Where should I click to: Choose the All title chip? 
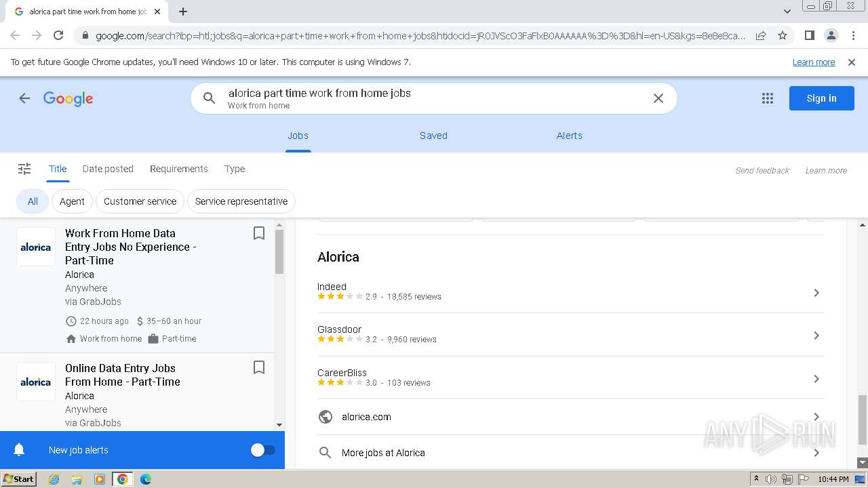pyautogui.click(x=33, y=201)
